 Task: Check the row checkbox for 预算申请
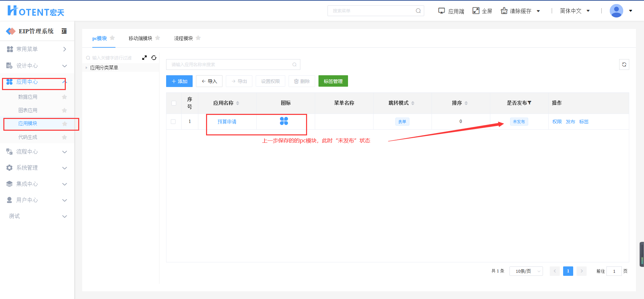[x=173, y=122]
